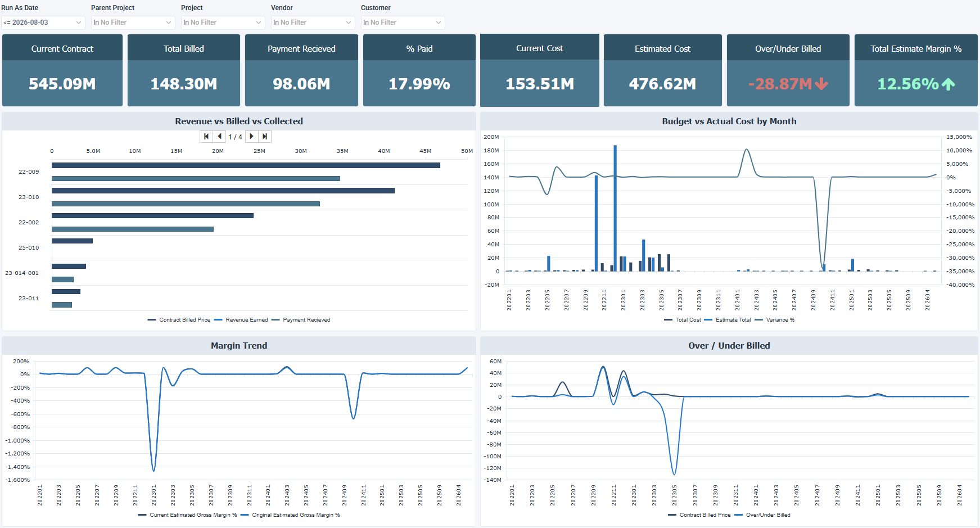Click the Total Billed 148.30M card
The image size is (980, 528).
[184, 70]
